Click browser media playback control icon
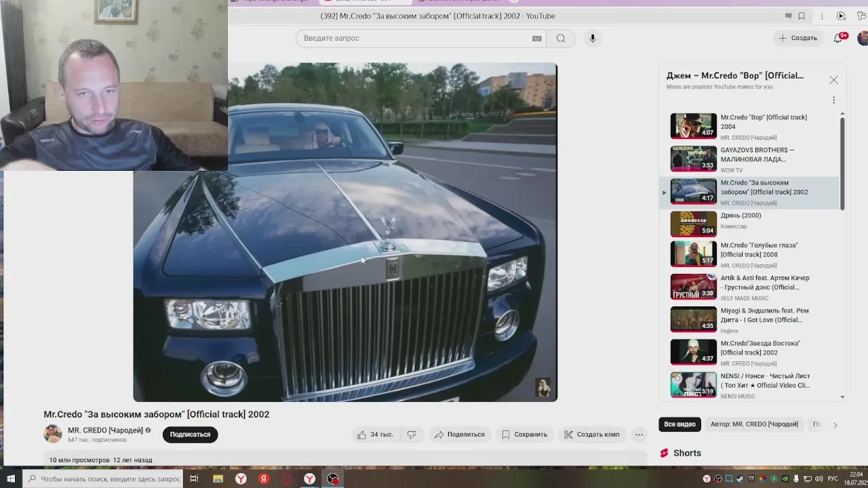 (x=841, y=16)
